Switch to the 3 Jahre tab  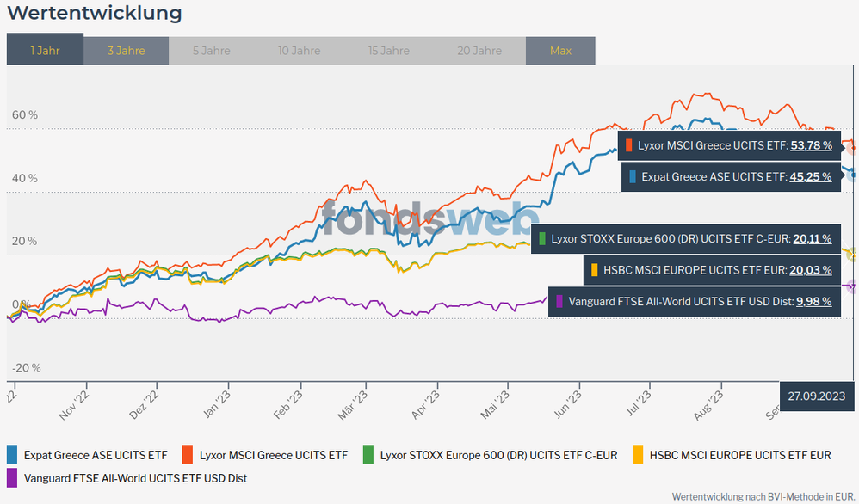(126, 51)
